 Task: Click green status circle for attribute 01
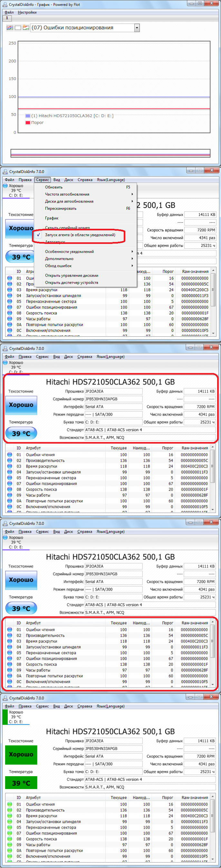click(x=10, y=804)
